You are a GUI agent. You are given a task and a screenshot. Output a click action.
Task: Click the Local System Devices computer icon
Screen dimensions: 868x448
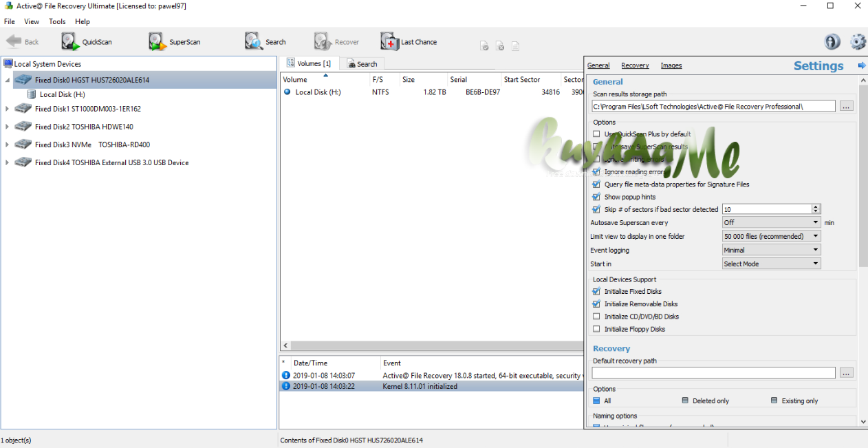(8, 64)
